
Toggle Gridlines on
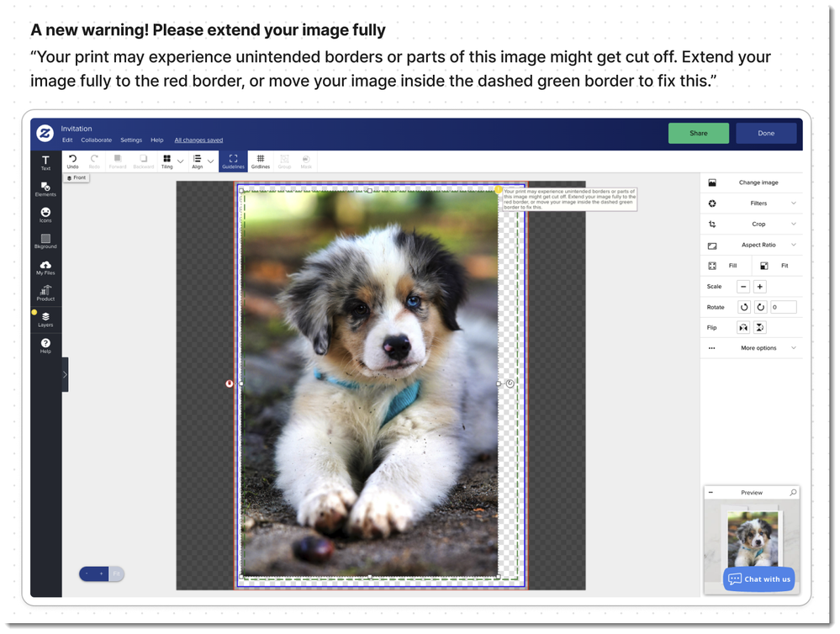(x=261, y=161)
